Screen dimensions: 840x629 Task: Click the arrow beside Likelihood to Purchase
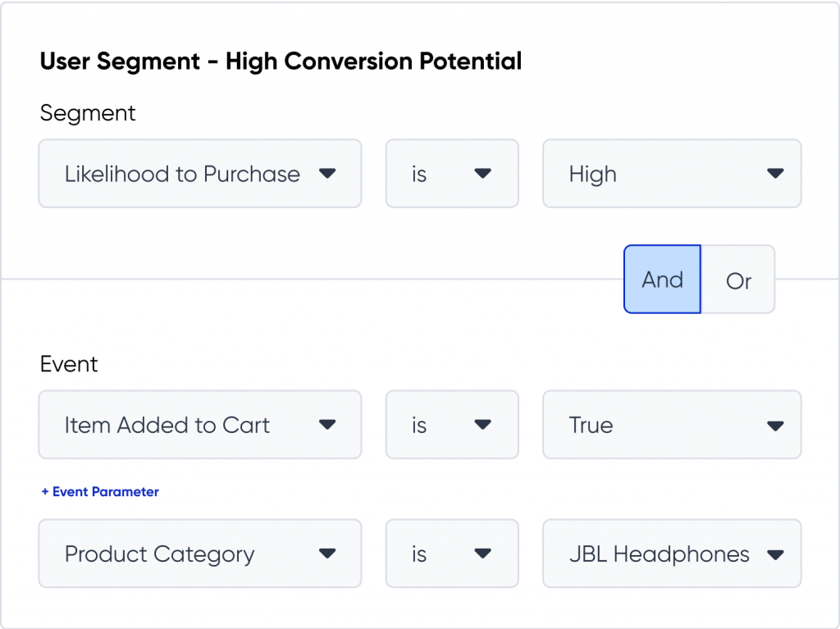tap(326, 174)
